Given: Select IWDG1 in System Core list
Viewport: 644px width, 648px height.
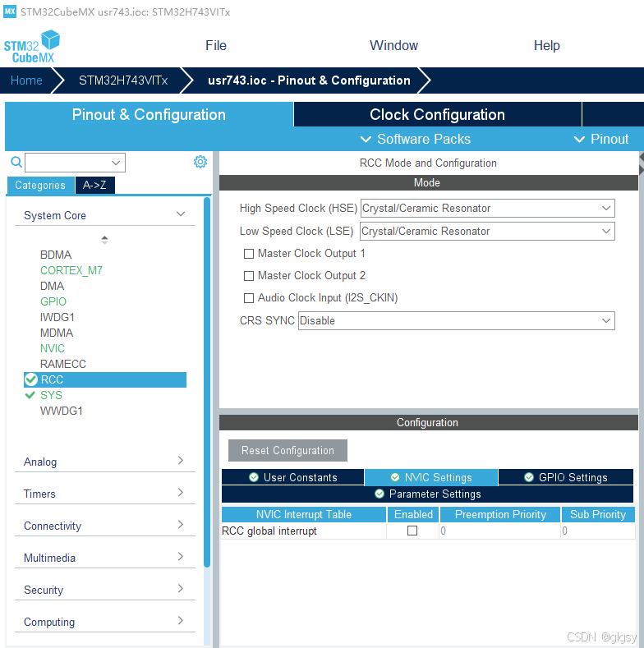Looking at the screenshot, I should point(57,317).
